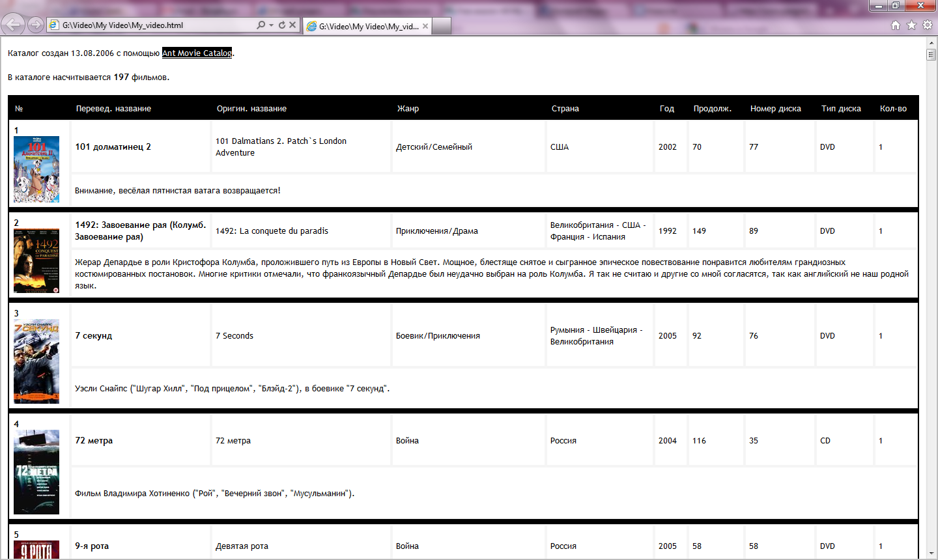Click the description "Внимание, весёлая пятнистая ватага возвращается!"
This screenshot has width=938, height=560.
click(x=178, y=191)
